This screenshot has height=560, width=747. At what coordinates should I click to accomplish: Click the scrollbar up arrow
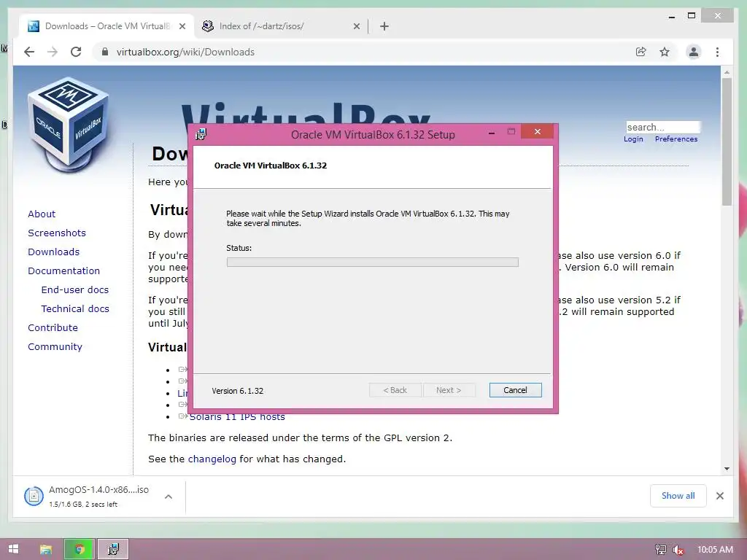point(727,72)
